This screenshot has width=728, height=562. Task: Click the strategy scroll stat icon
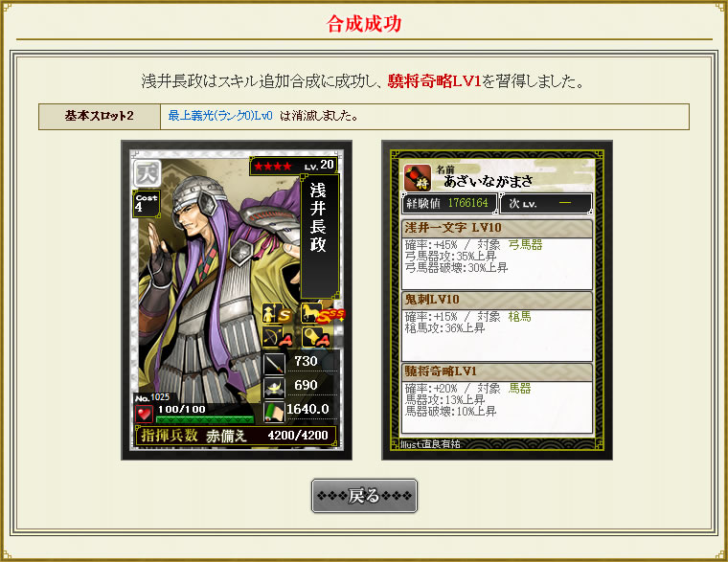tap(274, 412)
